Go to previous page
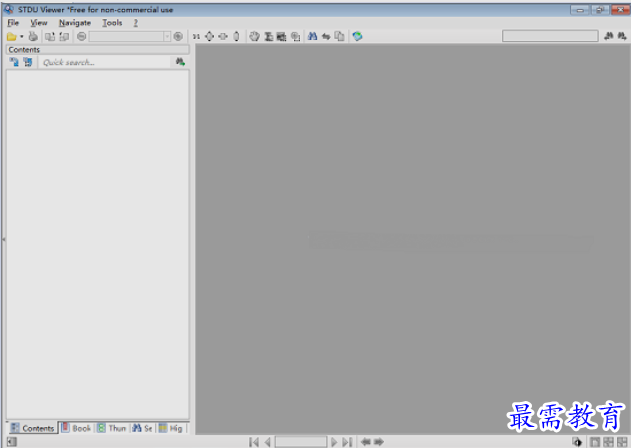 [267, 442]
